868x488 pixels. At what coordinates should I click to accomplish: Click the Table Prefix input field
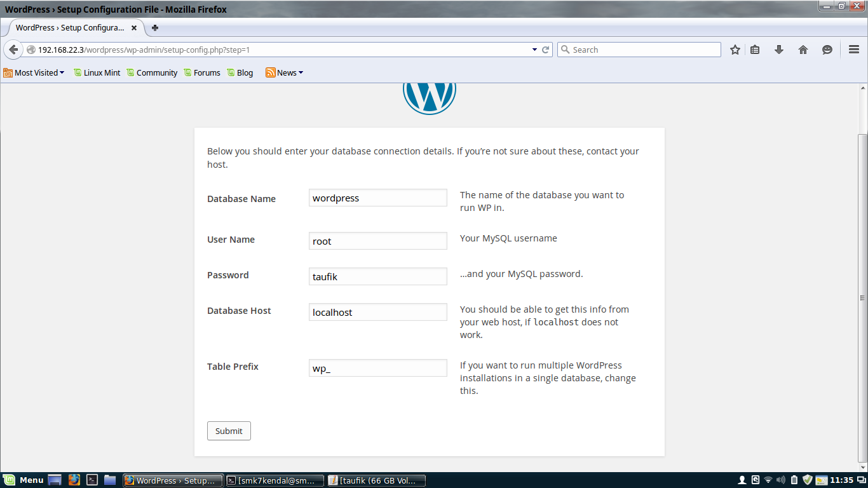tap(378, 368)
